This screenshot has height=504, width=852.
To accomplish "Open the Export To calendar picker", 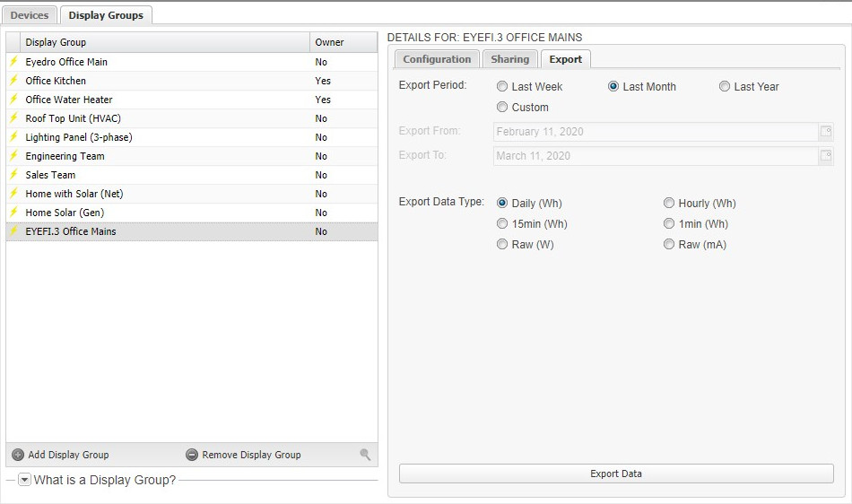I will click(x=825, y=155).
